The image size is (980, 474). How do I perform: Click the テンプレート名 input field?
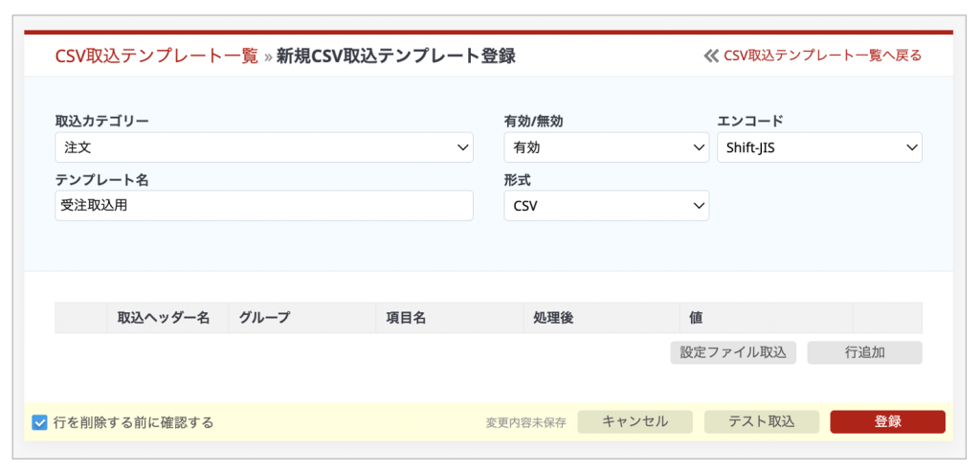pos(264,206)
